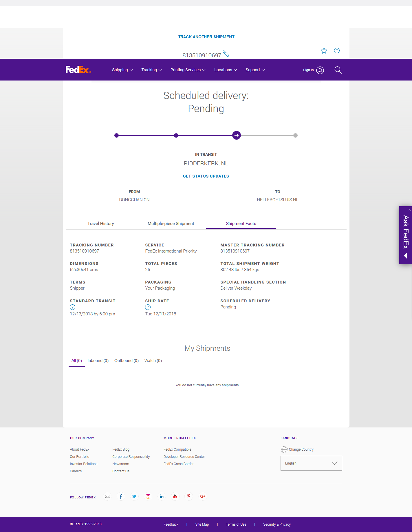Expand the Printing Services menu
Viewport: 412px width, 532px height.
click(188, 70)
